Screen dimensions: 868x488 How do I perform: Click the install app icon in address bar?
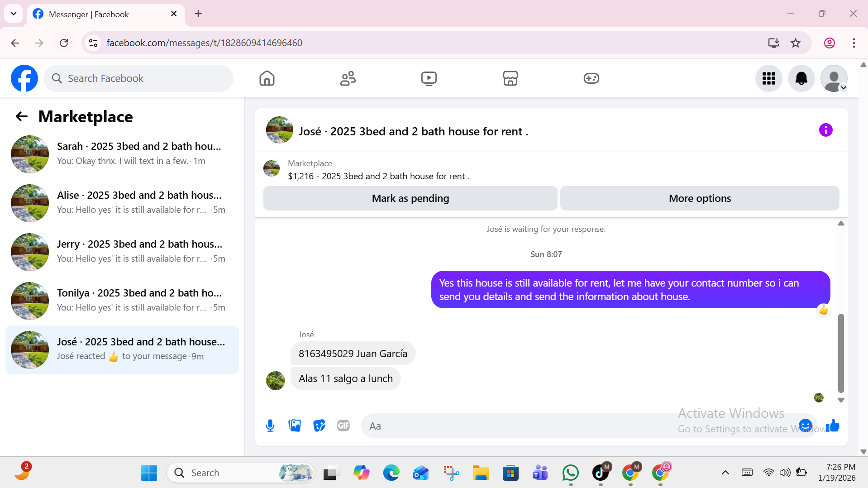[773, 43]
